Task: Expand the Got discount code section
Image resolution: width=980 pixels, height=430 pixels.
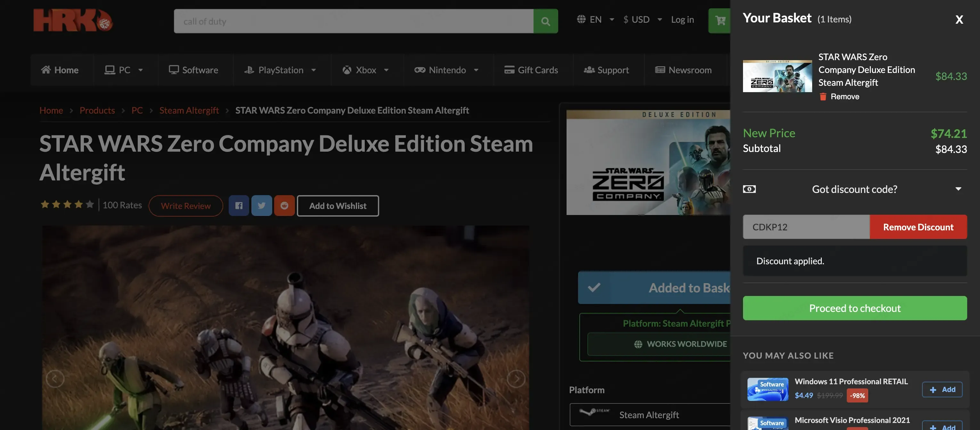Action: (x=854, y=189)
